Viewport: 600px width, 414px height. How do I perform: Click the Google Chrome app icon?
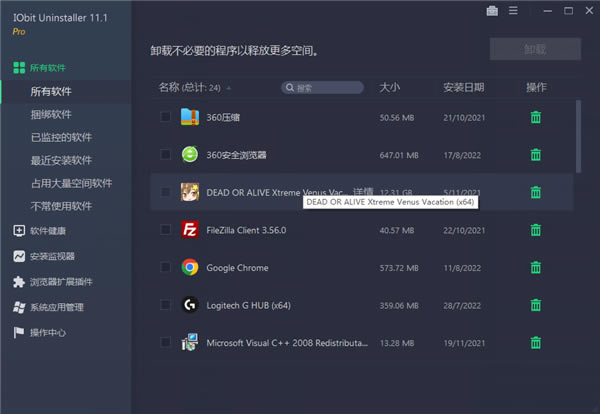point(190,267)
